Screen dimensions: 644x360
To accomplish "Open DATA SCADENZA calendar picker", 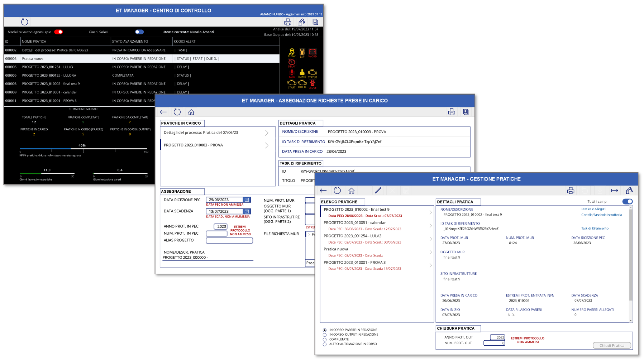I will (x=247, y=212).
